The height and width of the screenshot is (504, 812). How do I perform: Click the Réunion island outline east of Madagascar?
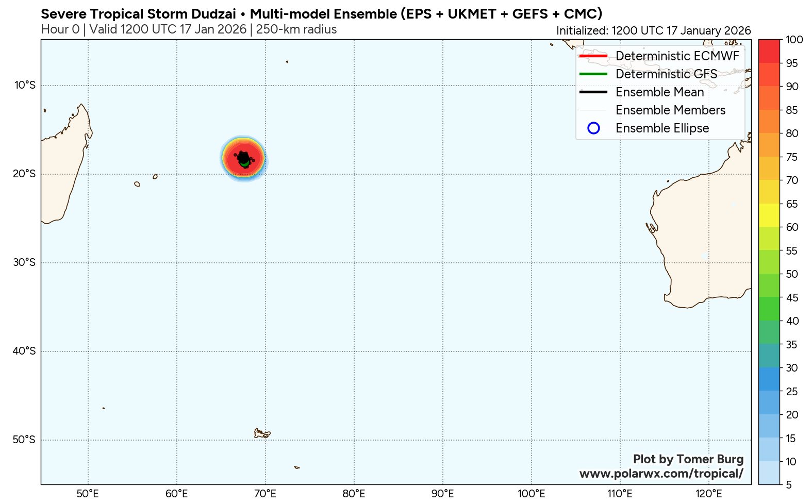[137, 184]
